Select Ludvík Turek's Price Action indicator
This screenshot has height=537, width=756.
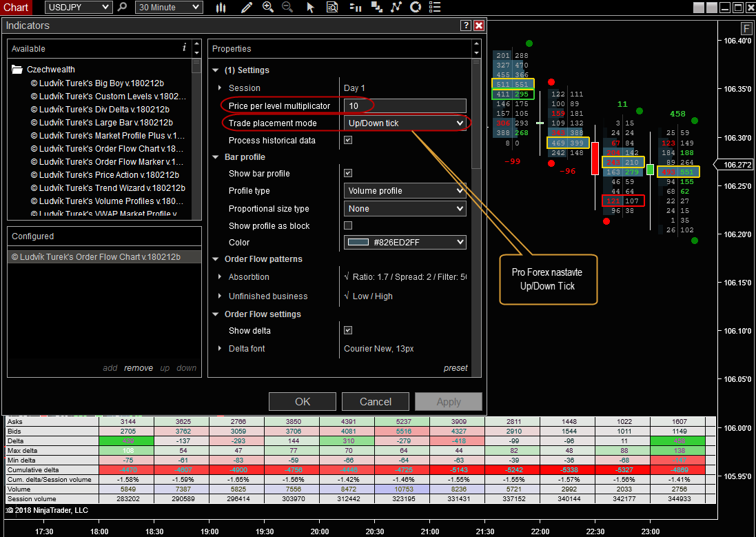coord(105,174)
